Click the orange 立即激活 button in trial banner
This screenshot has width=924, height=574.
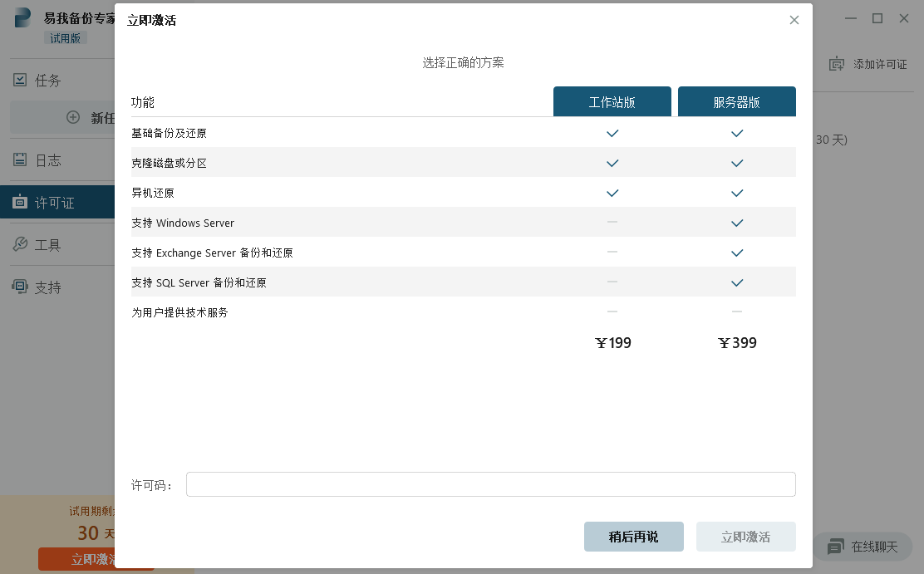76,559
